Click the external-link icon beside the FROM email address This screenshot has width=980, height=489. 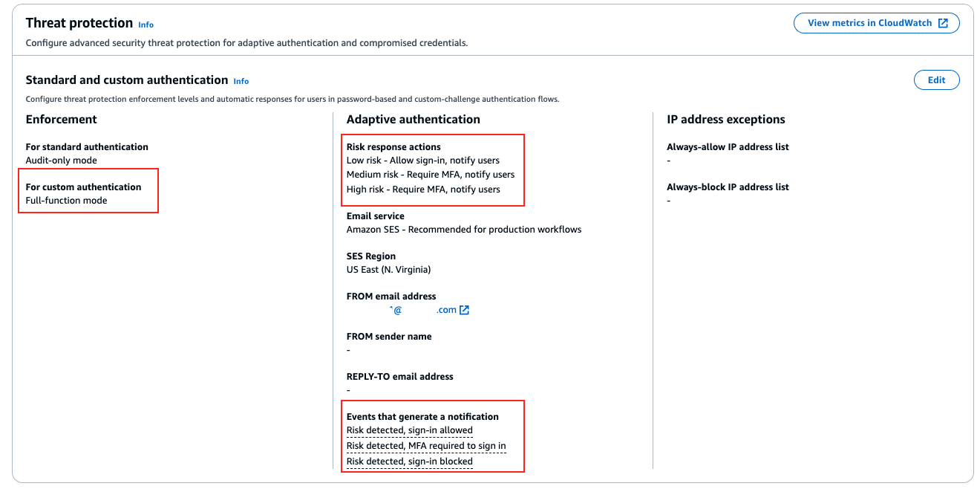coord(464,310)
